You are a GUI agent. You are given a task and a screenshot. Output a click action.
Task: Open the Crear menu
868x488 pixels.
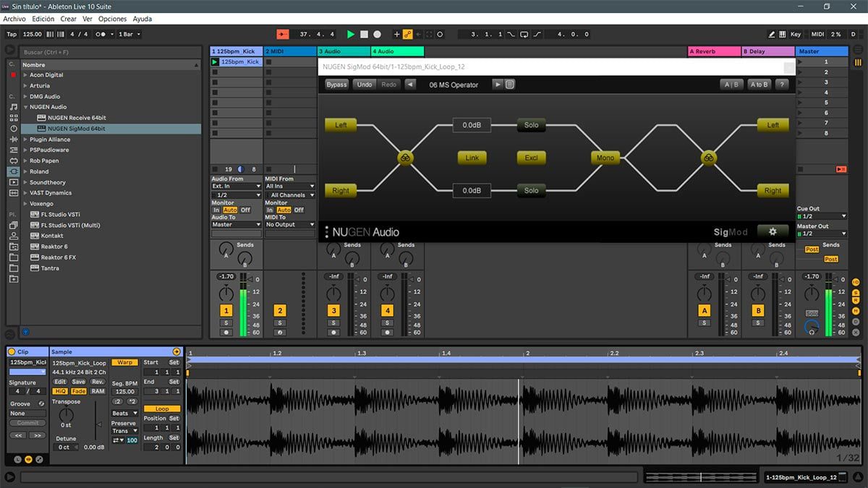pos(69,19)
